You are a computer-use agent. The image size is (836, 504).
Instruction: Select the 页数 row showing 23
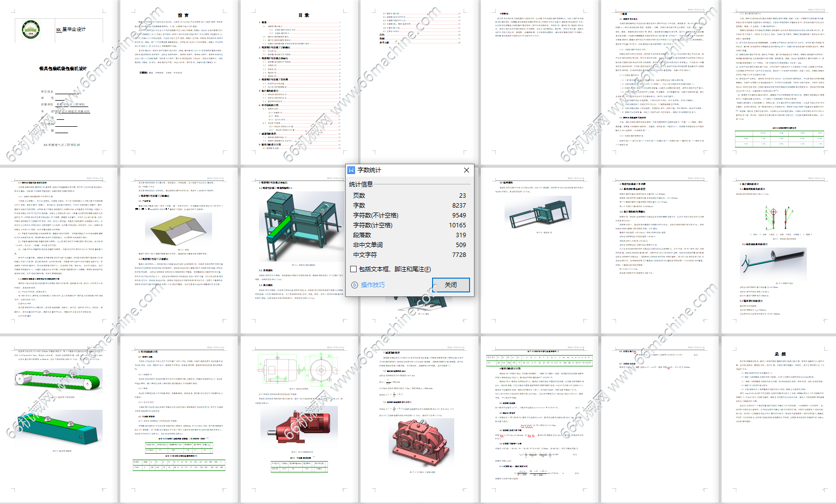(x=409, y=196)
